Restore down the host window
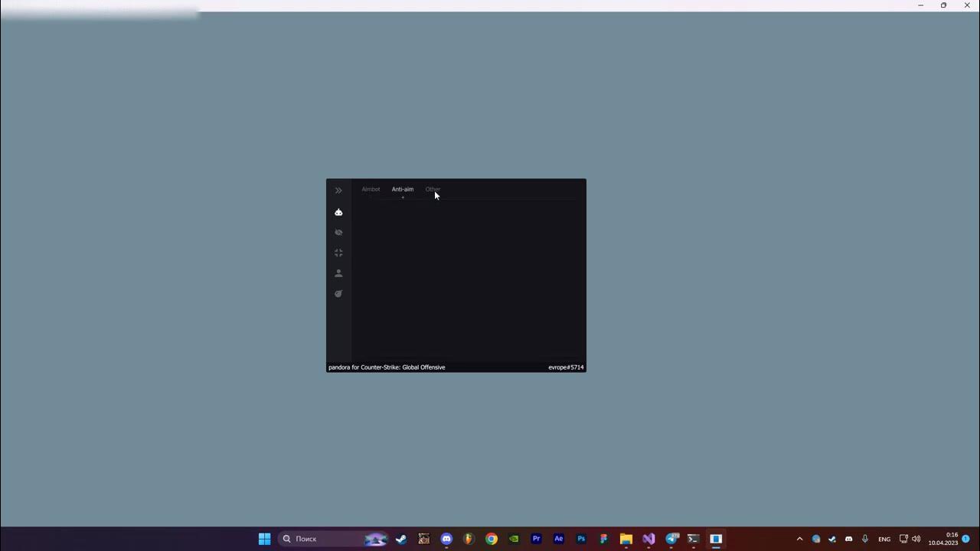The width and height of the screenshot is (980, 551). tap(943, 5)
